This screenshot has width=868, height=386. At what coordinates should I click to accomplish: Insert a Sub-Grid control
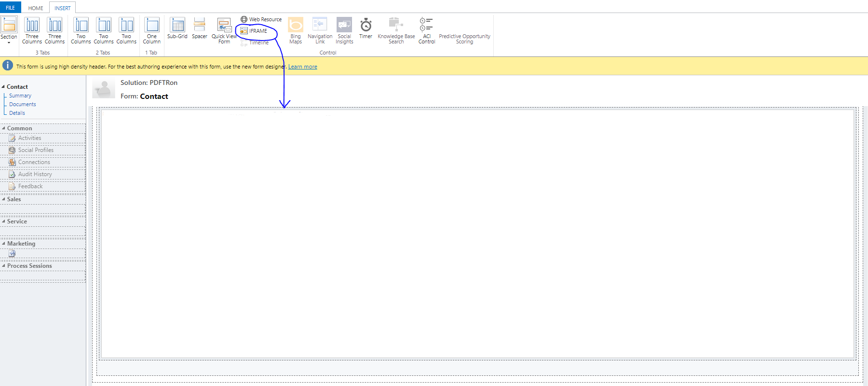pos(177,29)
